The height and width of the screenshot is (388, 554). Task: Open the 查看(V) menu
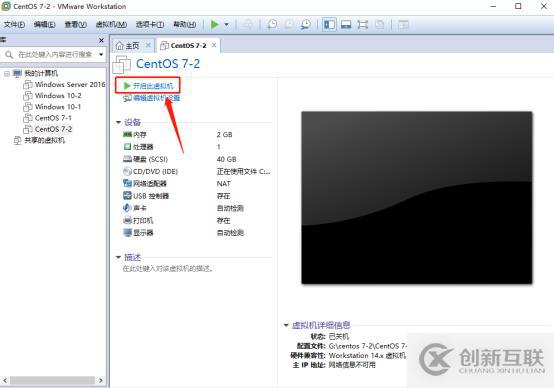coord(76,24)
